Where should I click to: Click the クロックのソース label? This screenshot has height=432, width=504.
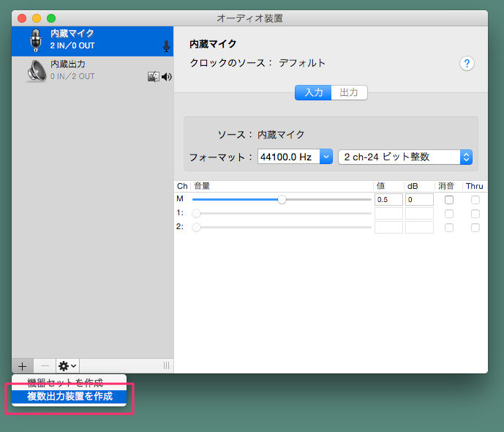pyautogui.click(x=230, y=63)
